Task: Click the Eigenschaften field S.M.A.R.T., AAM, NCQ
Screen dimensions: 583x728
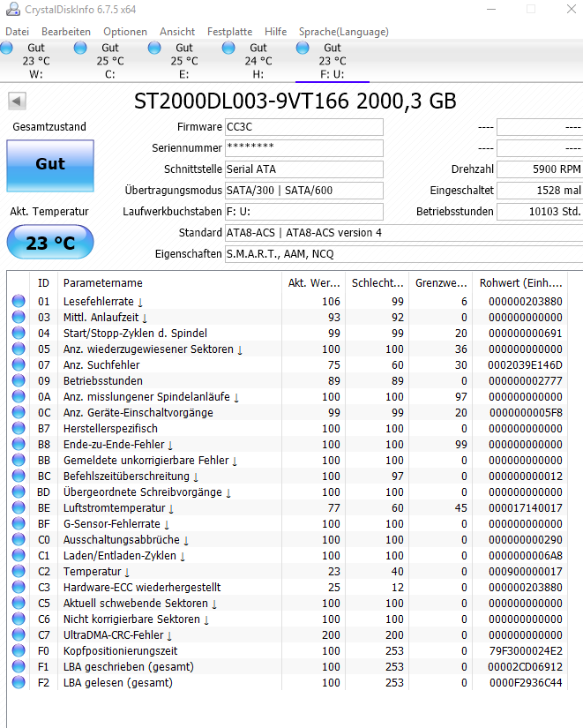Action: [404, 254]
